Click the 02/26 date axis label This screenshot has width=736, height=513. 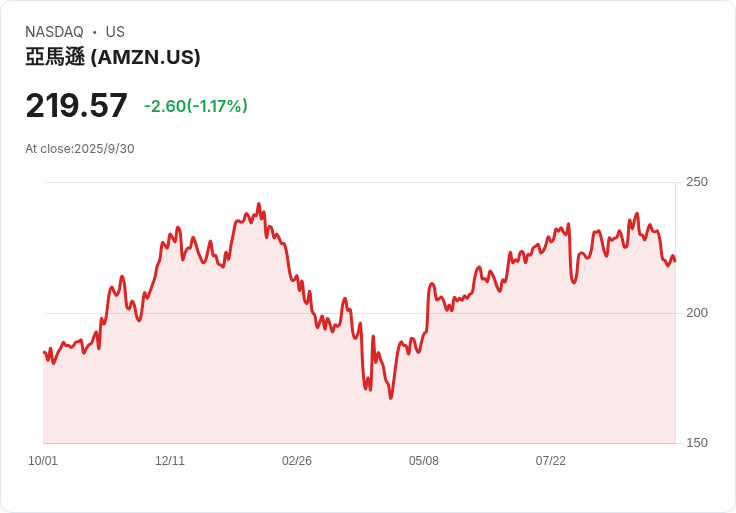tap(297, 461)
